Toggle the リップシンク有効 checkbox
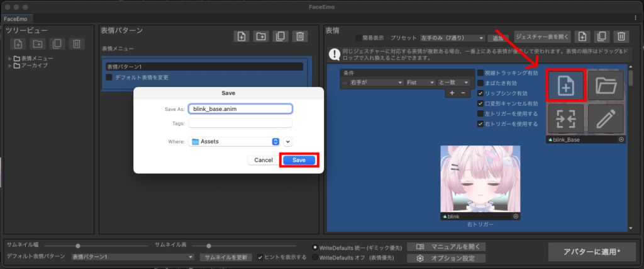 coord(480,93)
